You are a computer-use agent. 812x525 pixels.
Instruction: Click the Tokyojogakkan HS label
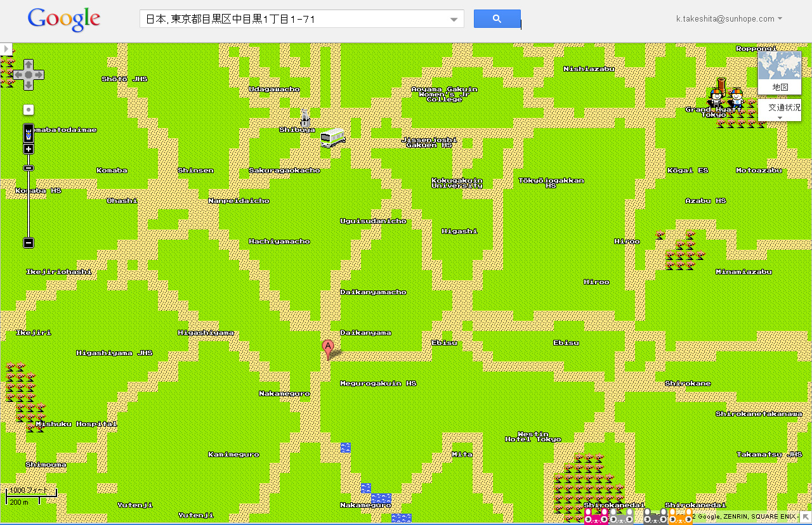(x=551, y=183)
